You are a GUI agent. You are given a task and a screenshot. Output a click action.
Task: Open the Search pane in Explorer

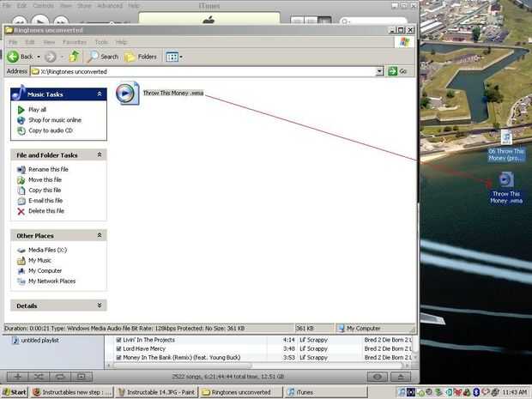point(103,57)
